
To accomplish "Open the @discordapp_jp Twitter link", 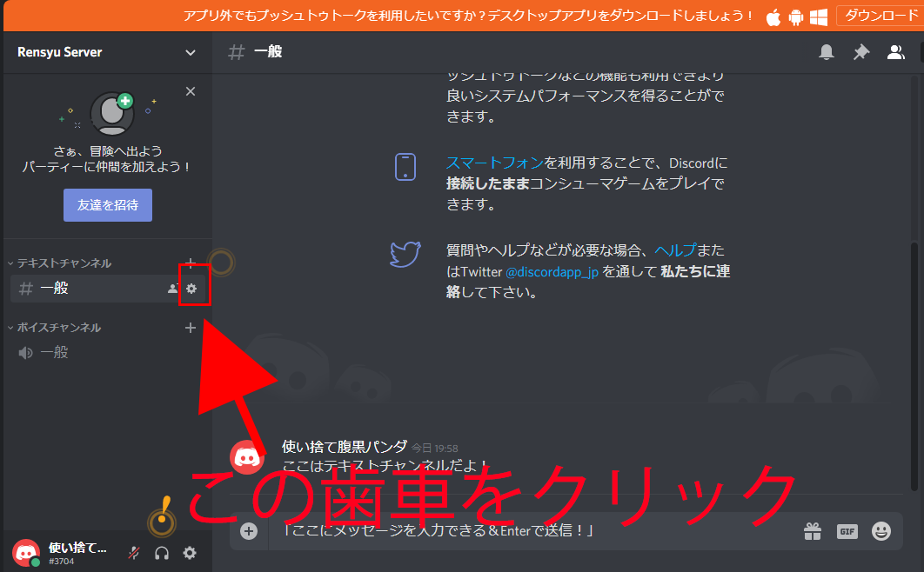I will coord(552,271).
